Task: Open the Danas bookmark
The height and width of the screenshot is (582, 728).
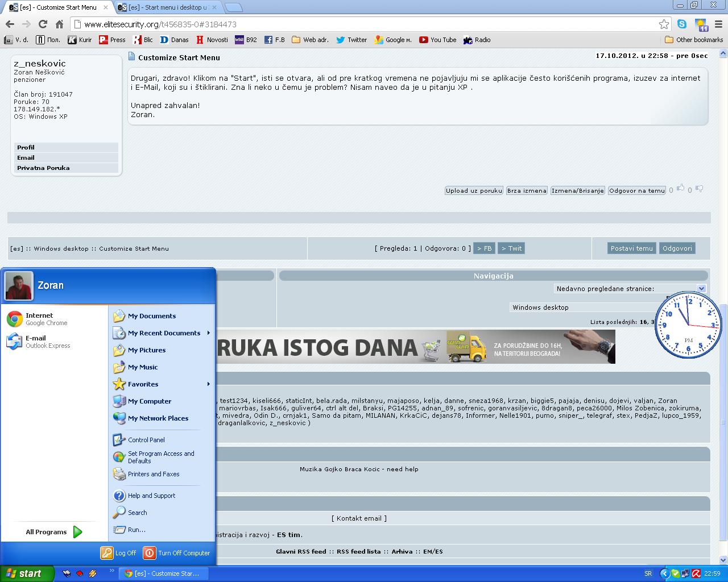Action: [x=175, y=40]
